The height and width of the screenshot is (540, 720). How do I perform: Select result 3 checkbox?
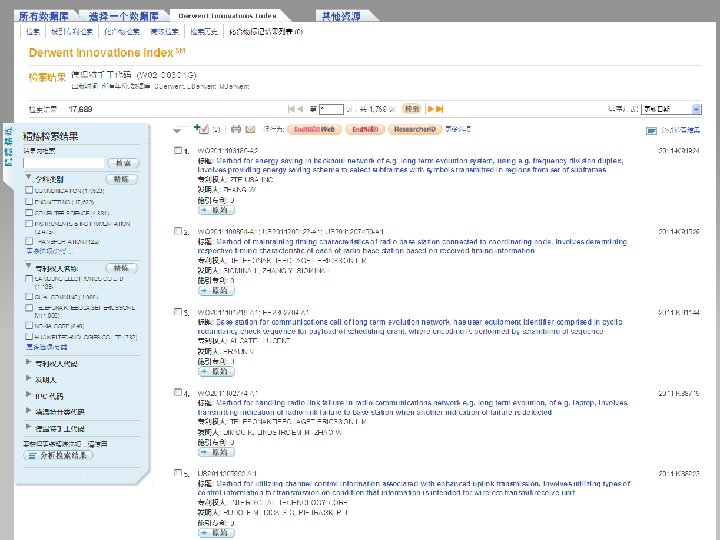tap(178, 312)
